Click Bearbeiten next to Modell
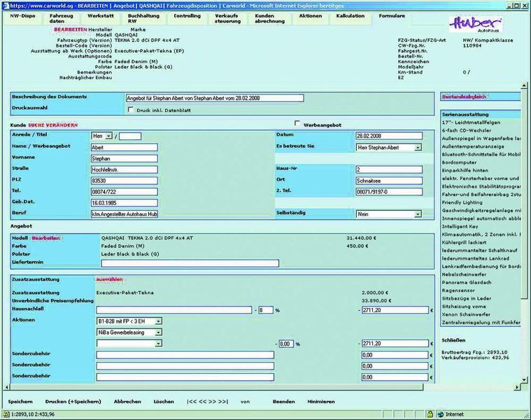The width and height of the screenshot is (531, 420). tap(45, 238)
